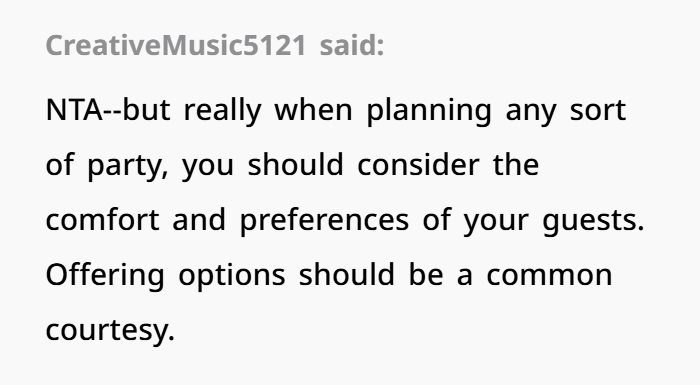The image size is (700, 385).
Task: Click the word "comfort" starting the third line
Action: click(x=103, y=219)
